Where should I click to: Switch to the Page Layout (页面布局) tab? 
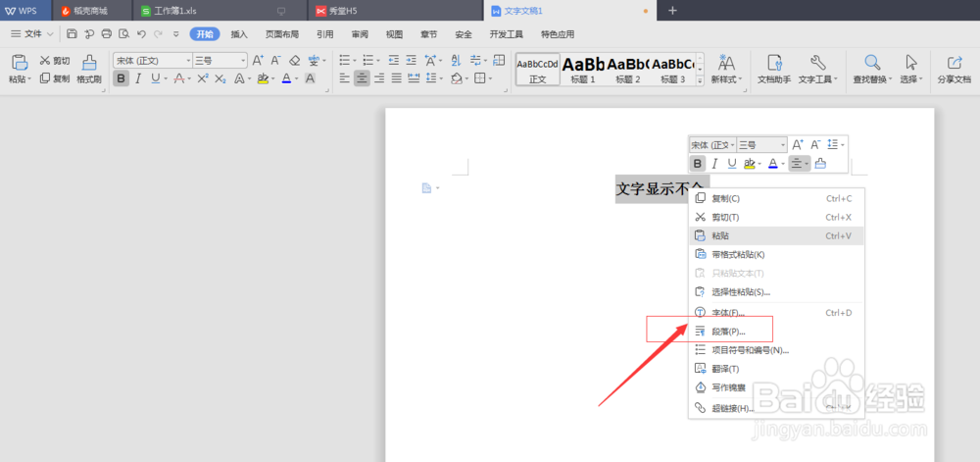(282, 34)
